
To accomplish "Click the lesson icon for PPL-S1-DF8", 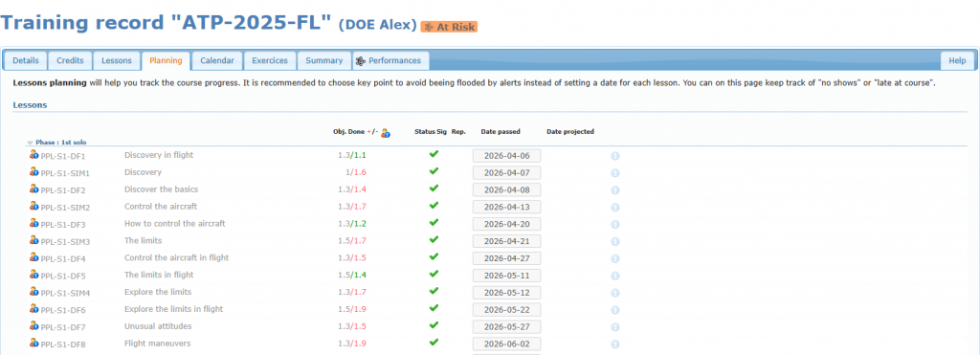I will click(x=33, y=344).
